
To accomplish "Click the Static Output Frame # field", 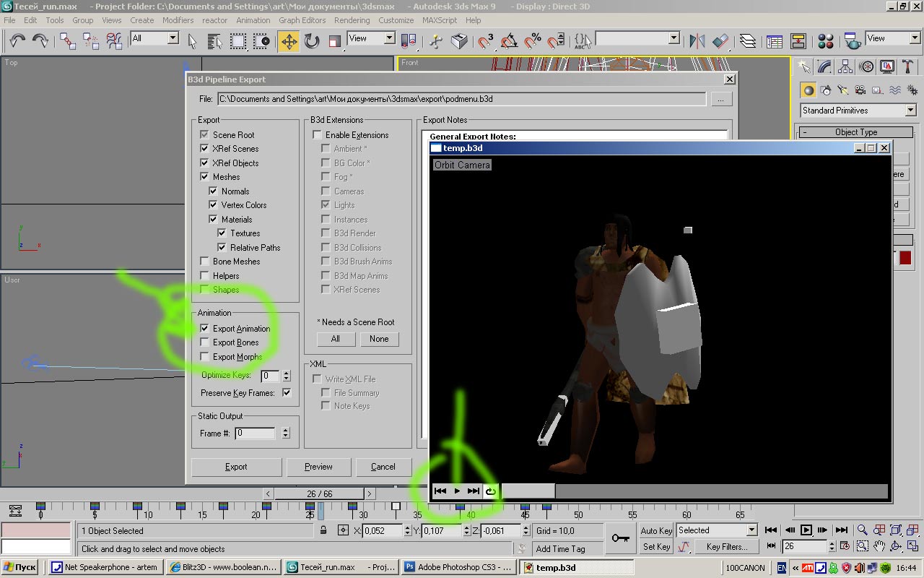I will [255, 433].
